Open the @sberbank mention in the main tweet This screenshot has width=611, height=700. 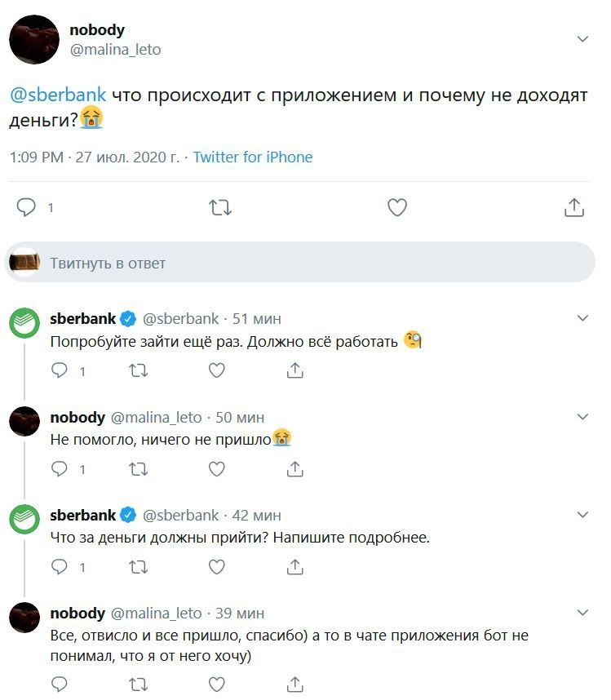coord(57,95)
